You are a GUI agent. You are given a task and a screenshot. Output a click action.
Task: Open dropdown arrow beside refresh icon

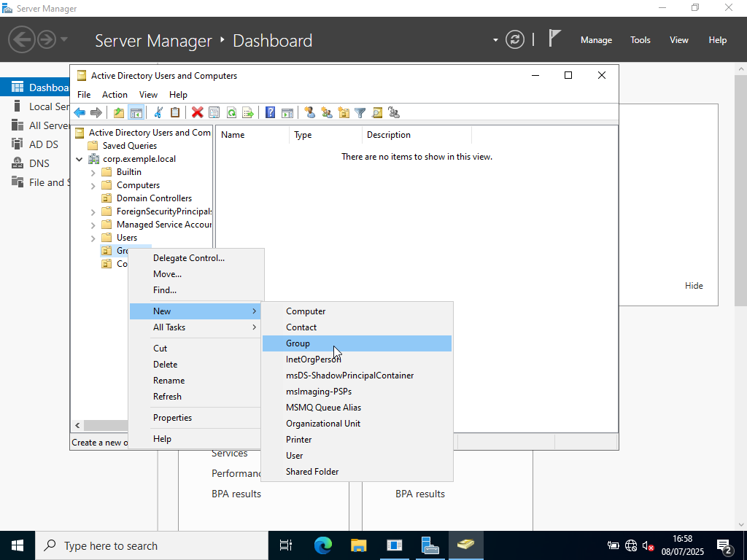(x=495, y=40)
